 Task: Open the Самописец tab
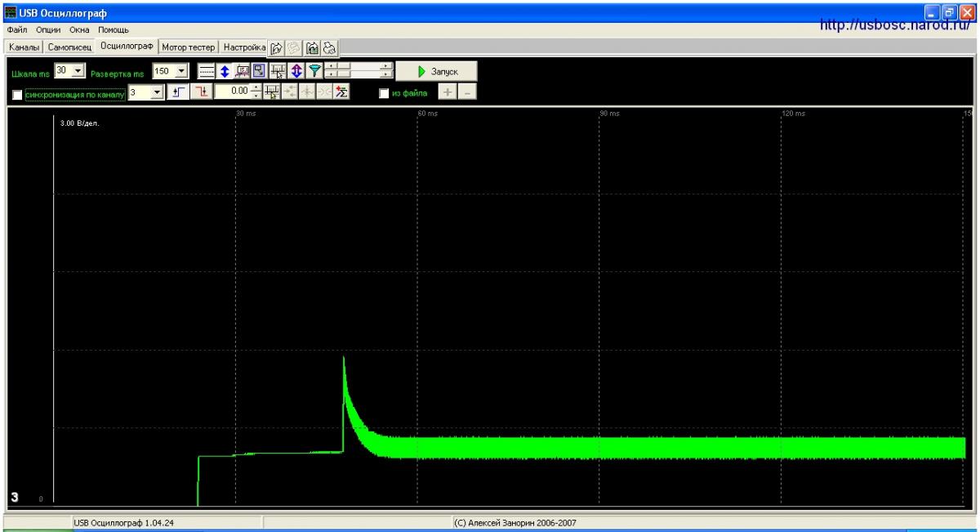(x=71, y=47)
